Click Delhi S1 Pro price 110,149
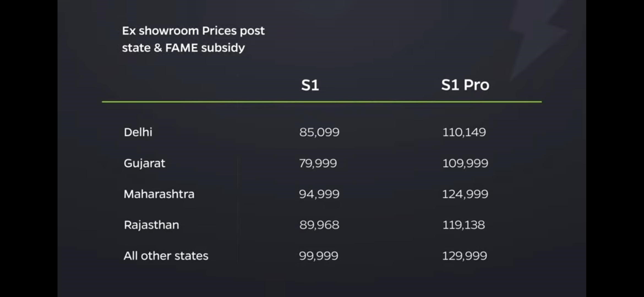Viewport: 644px width, 297px height. tap(464, 132)
